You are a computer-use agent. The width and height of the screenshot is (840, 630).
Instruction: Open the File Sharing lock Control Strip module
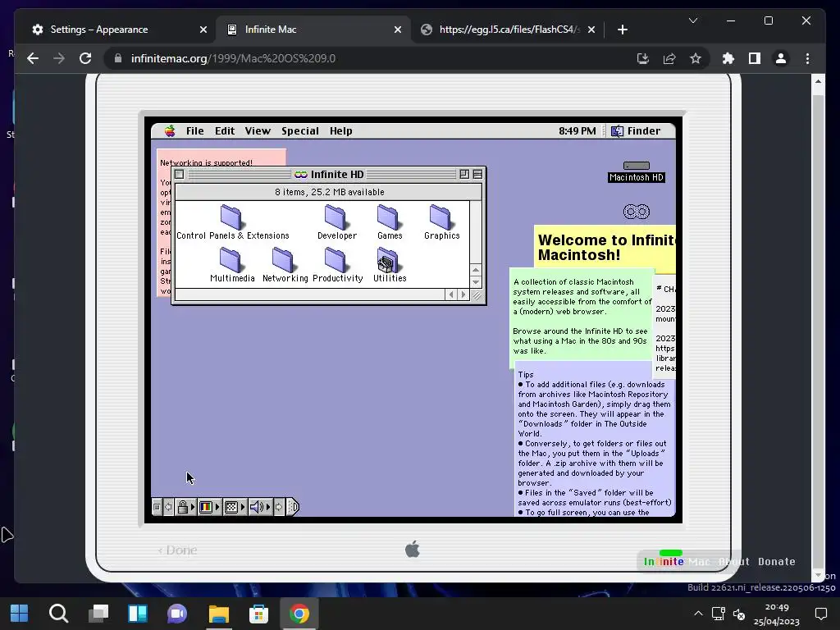tap(185, 507)
